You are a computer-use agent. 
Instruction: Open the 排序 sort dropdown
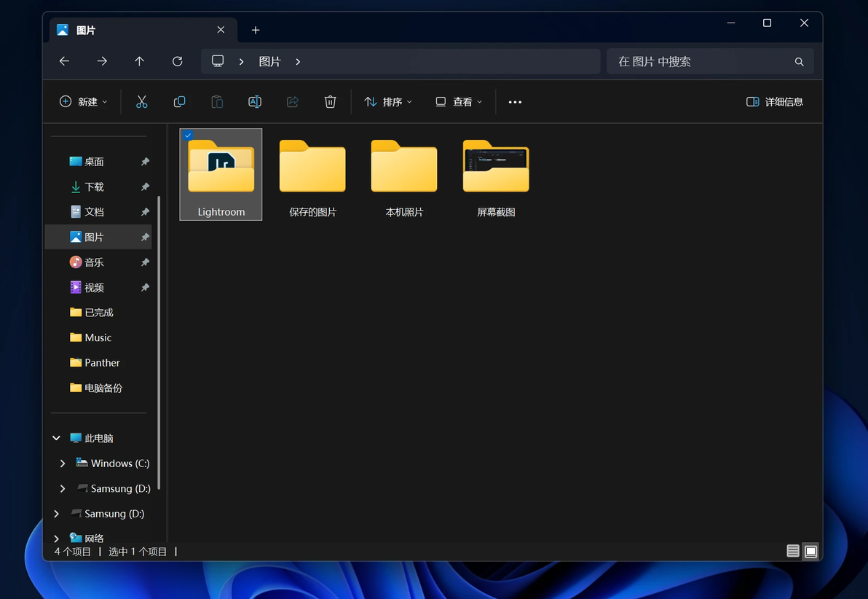tap(388, 102)
